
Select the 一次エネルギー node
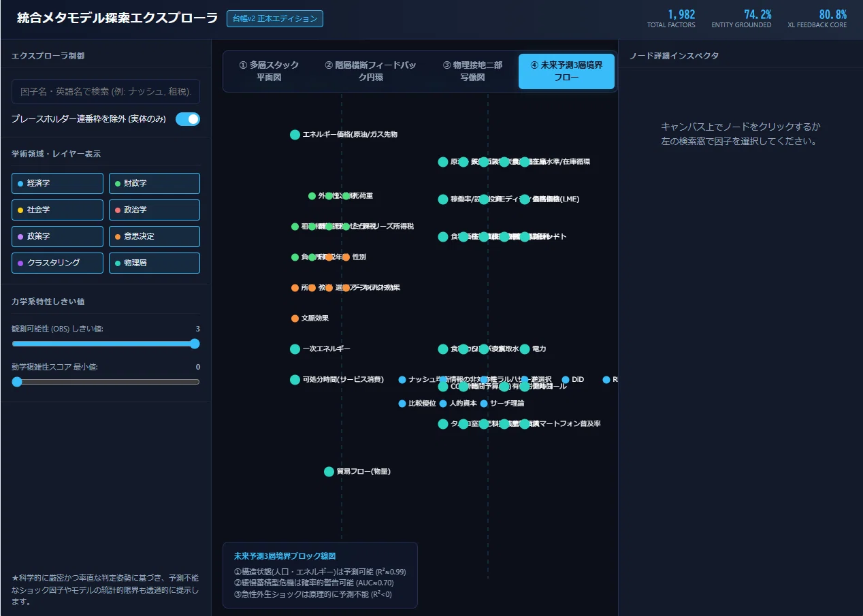tap(295, 349)
